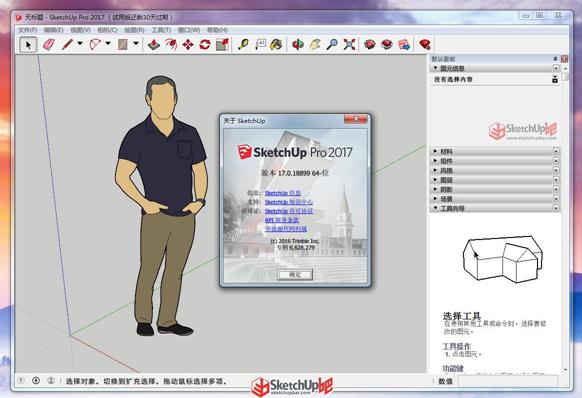Open the 绘图(R) menu
Image resolution: width=582 pixels, height=398 pixels.
click(134, 30)
